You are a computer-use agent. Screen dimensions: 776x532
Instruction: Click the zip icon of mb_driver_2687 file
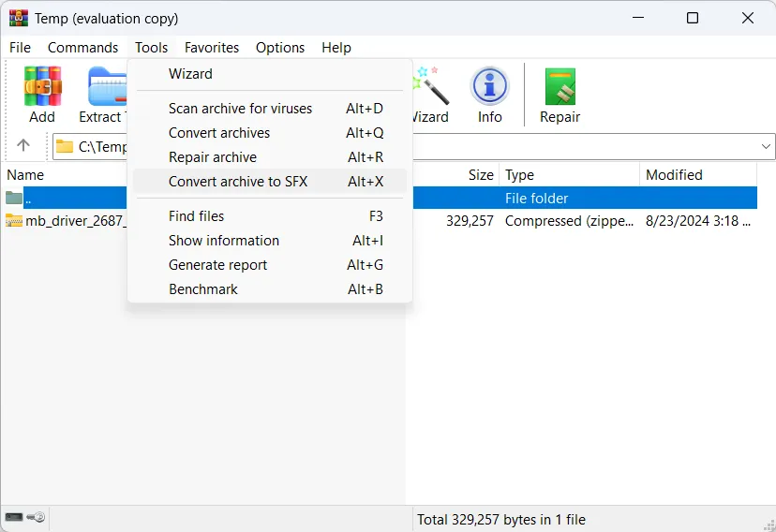tap(14, 220)
